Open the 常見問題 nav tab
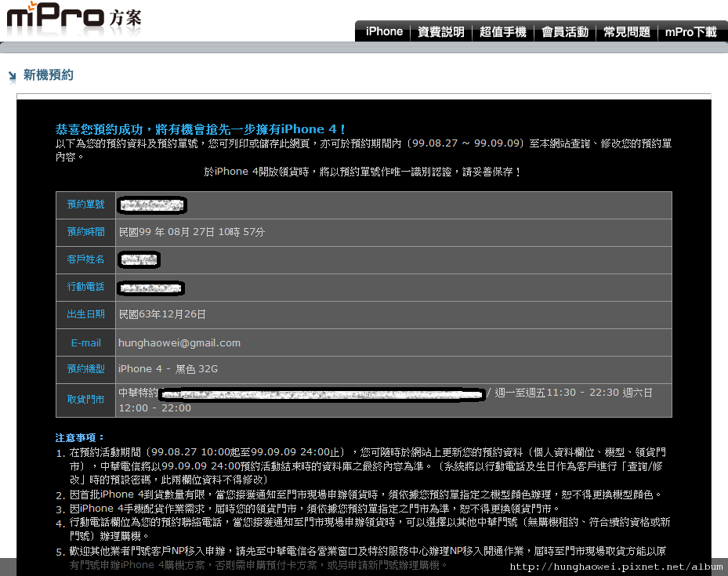Image resolution: width=728 pixels, height=576 pixels. pyautogui.click(x=627, y=31)
